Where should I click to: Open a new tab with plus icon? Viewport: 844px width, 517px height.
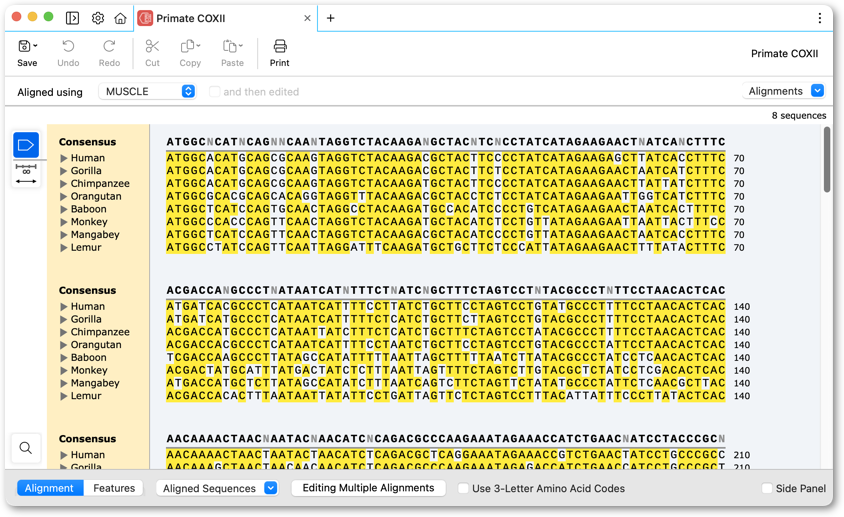[330, 18]
